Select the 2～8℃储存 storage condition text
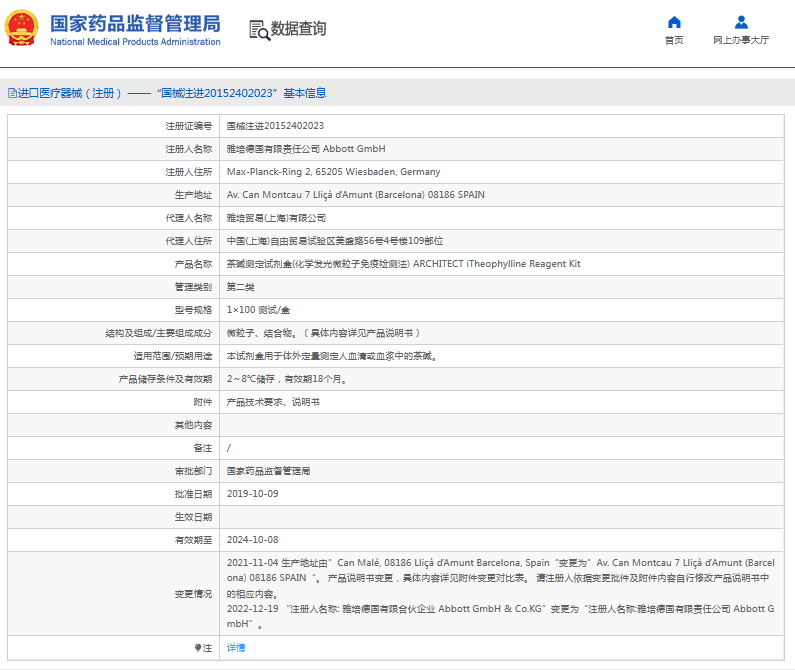 pyautogui.click(x=287, y=379)
